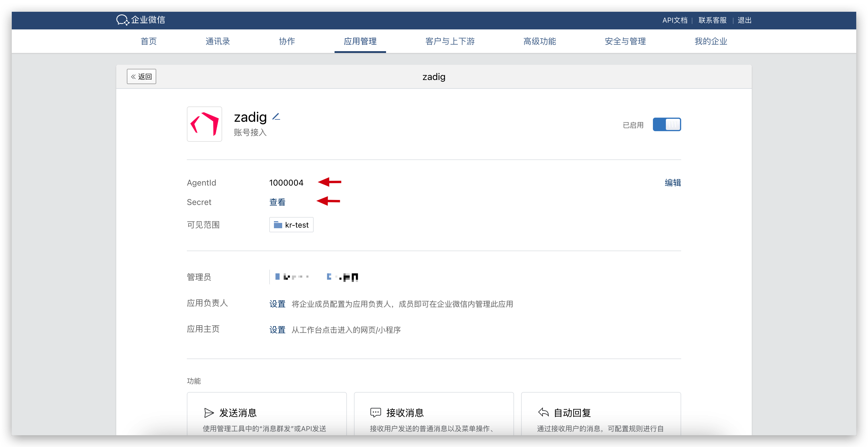Click the auto reply arrow icon
Image resolution: width=868 pixels, height=447 pixels.
point(543,412)
